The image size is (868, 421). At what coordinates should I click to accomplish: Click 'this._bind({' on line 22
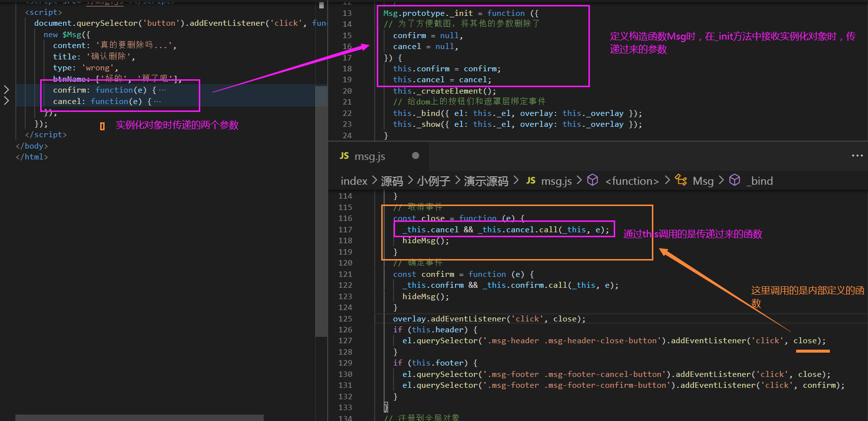pos(421,113)
